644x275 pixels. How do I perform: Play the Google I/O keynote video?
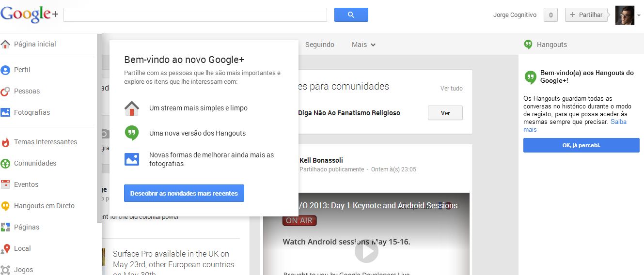(366, 251)
